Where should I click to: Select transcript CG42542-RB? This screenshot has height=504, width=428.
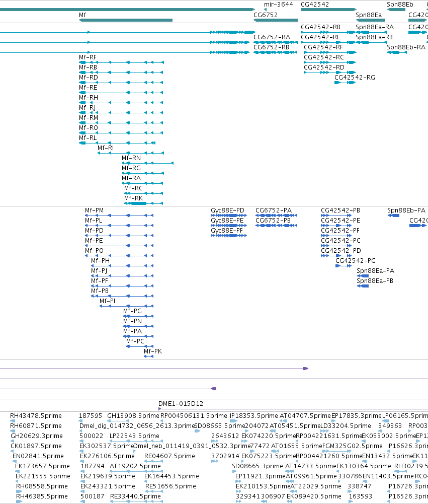(x=320, y=27)
